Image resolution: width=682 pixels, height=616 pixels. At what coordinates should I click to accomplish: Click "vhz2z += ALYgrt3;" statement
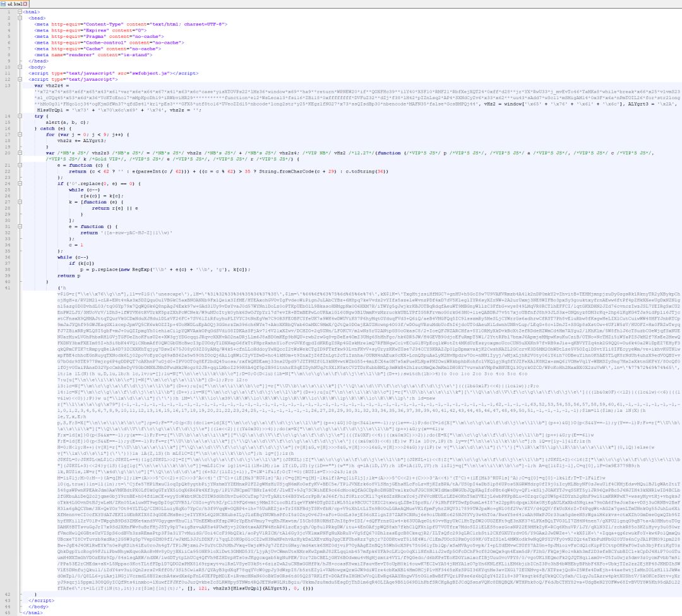coord(81,141)
